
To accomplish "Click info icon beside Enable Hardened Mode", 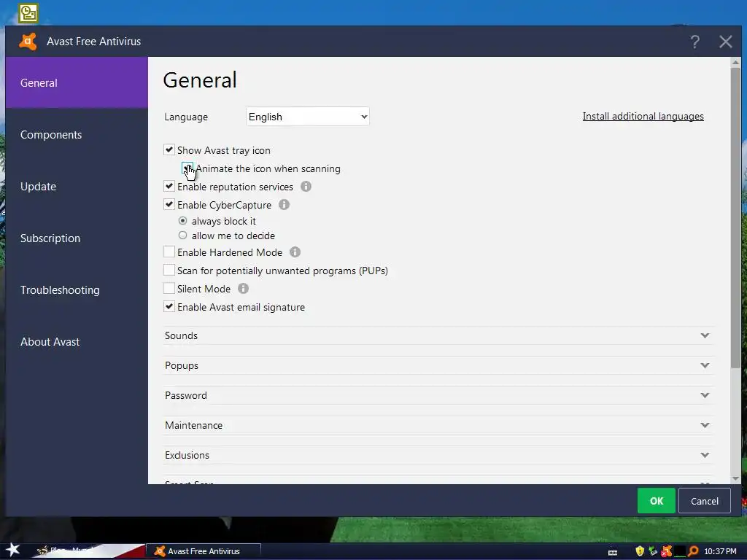I will click(295, 252).
